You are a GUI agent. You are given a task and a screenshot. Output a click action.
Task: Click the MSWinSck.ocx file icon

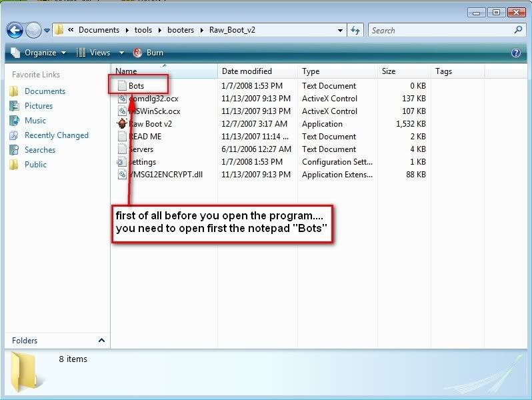coord(122,111)
